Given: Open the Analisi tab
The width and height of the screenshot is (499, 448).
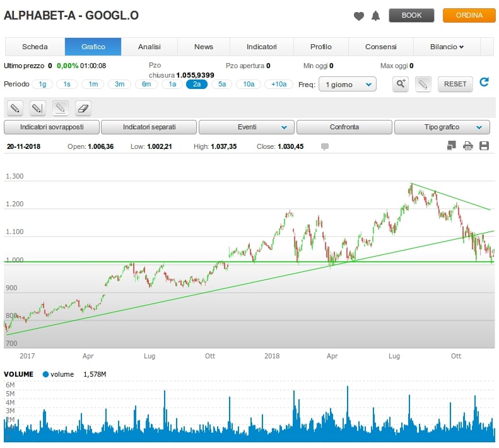Looking at the screenshot, I should (x=150, y=47).
